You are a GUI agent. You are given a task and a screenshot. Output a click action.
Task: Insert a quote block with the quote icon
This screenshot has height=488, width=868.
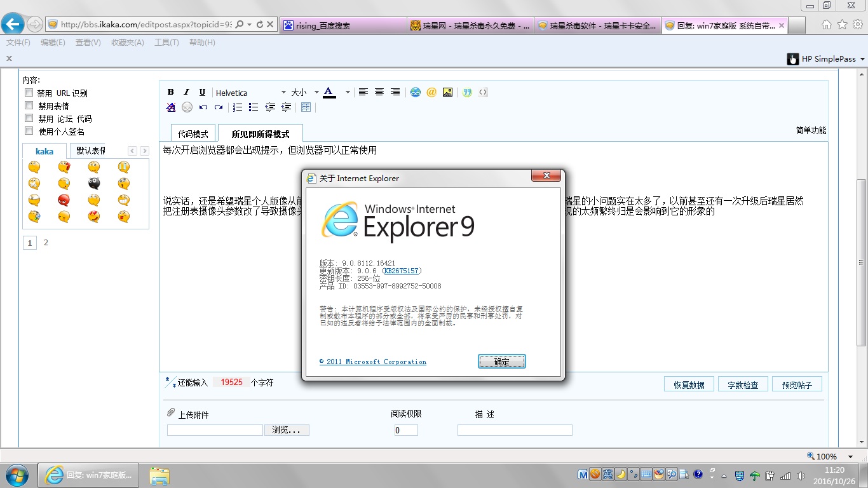[467, 92]
